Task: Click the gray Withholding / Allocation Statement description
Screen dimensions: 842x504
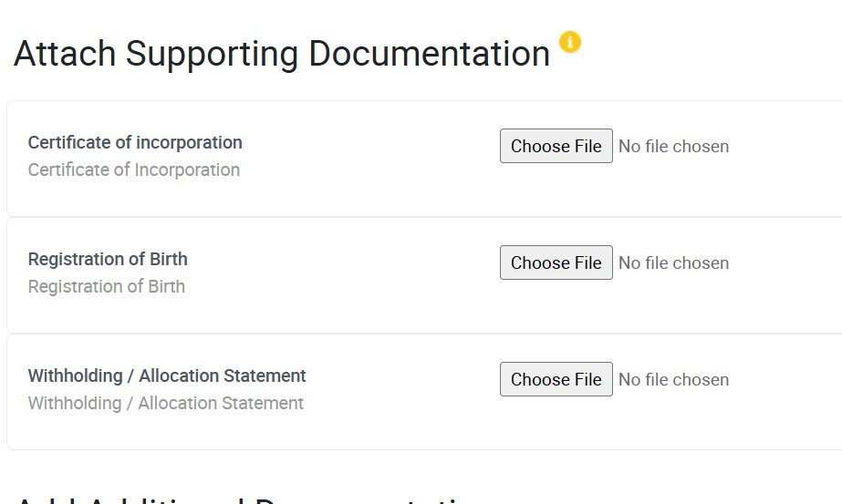Action: [166, 403]
